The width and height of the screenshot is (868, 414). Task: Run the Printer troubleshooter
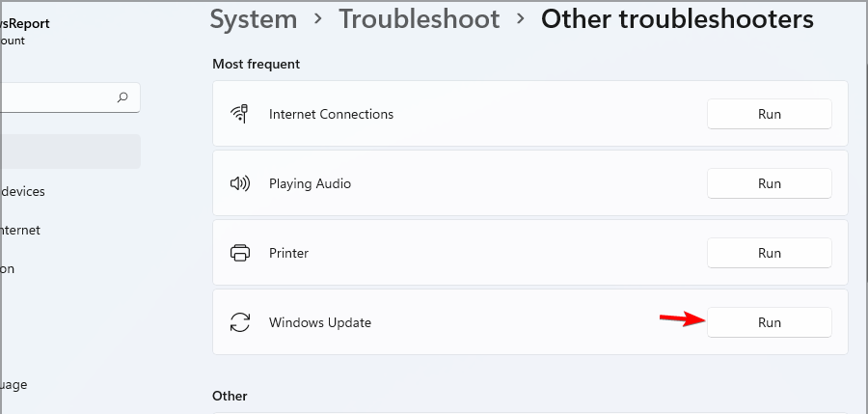(x=769, y=253)
